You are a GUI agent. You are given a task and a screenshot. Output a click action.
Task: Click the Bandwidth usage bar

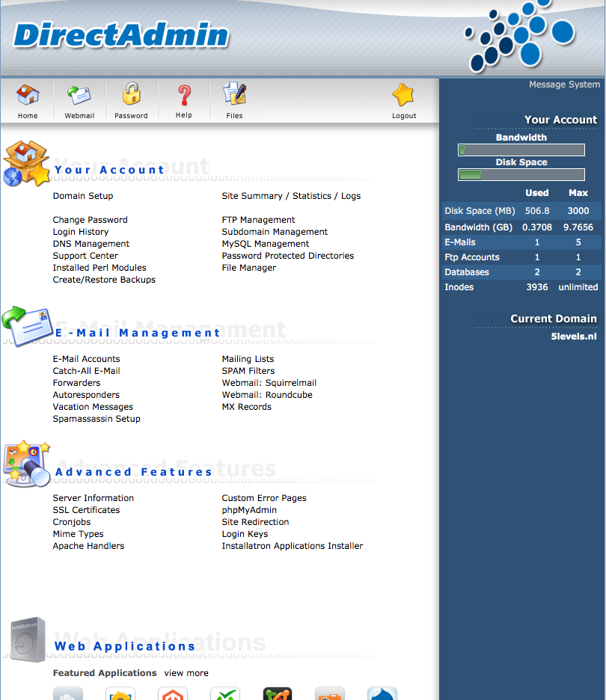point(521,150)
